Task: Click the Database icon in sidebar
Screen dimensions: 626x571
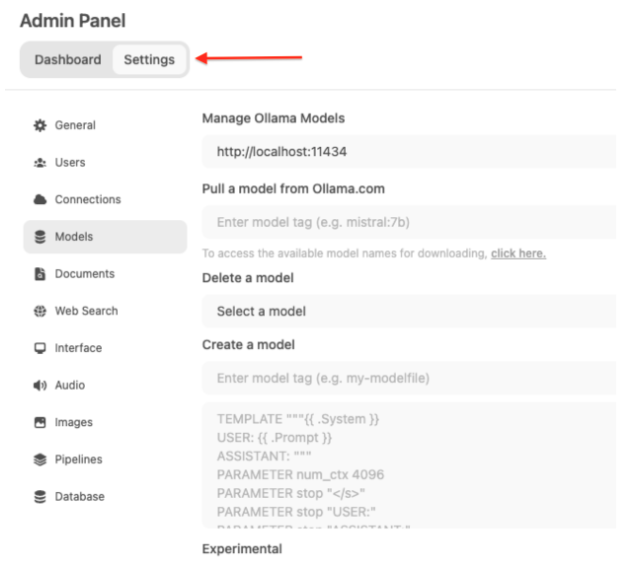Action: coord(40,497)
